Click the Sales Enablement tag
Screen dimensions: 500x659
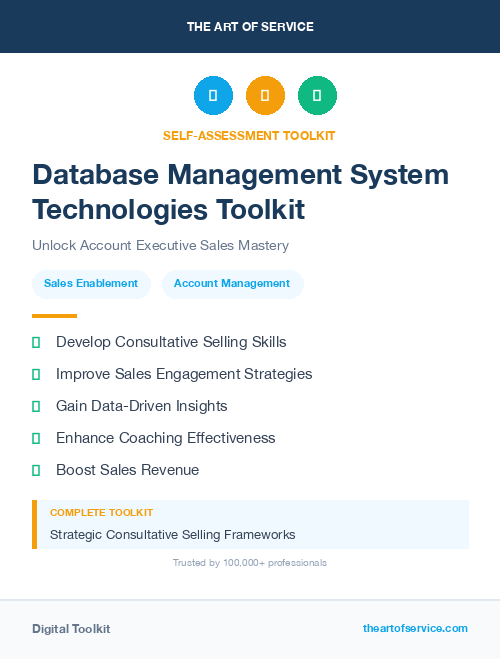tap(91, 284)
